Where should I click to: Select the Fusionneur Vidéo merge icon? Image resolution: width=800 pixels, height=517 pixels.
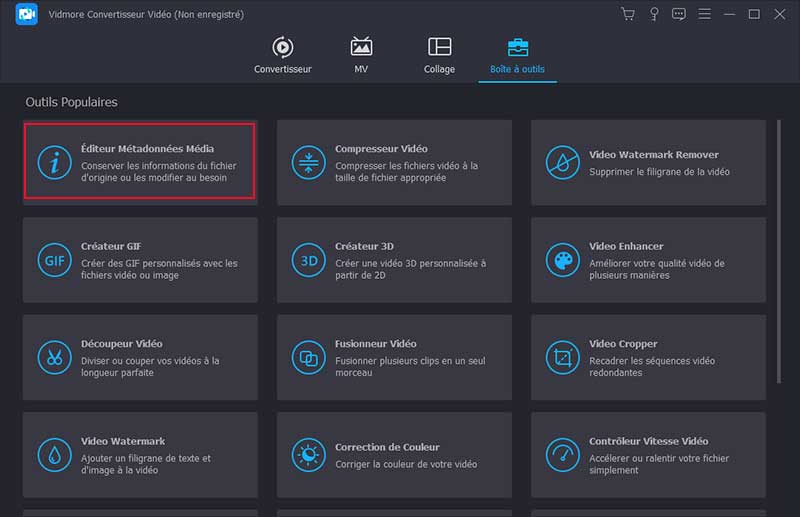point(308,358)
